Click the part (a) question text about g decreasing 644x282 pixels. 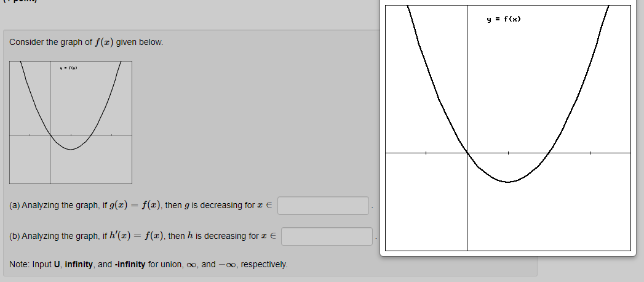141,205
